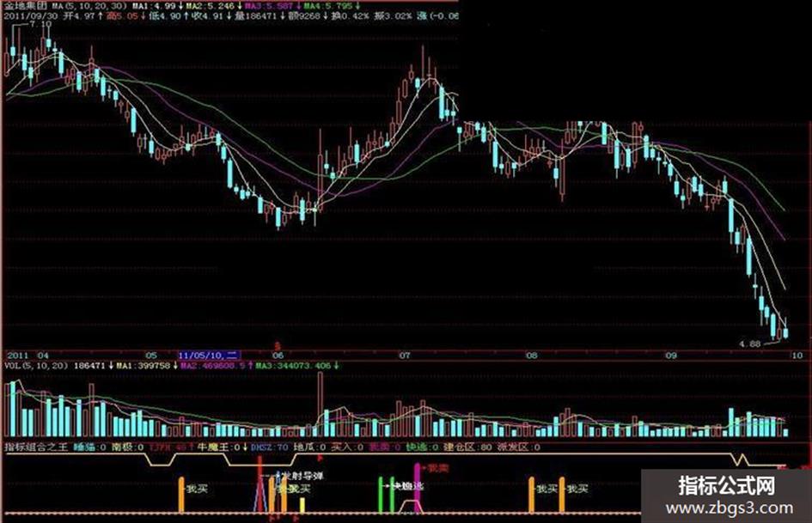Click the 07 month marker
812x523 pixels.
click(x=404, y=356)
